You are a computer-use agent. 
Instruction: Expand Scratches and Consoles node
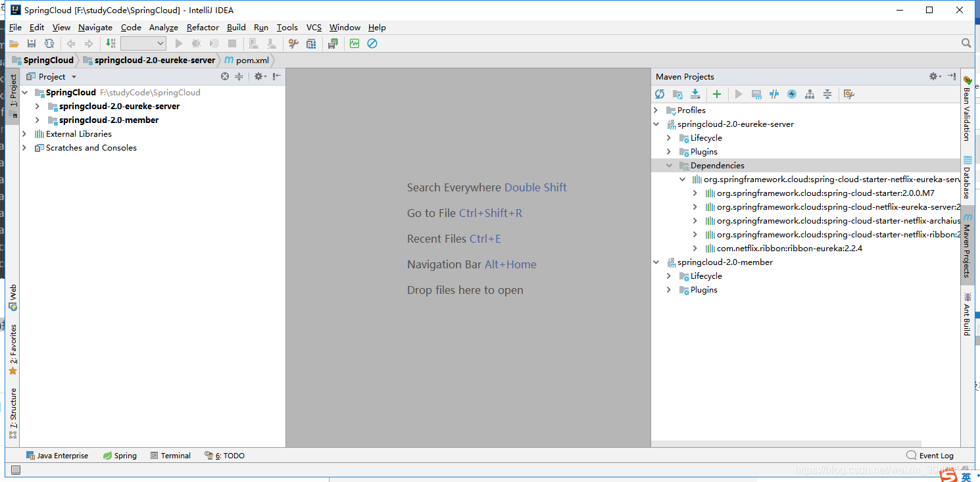click(x=25, y=148)
